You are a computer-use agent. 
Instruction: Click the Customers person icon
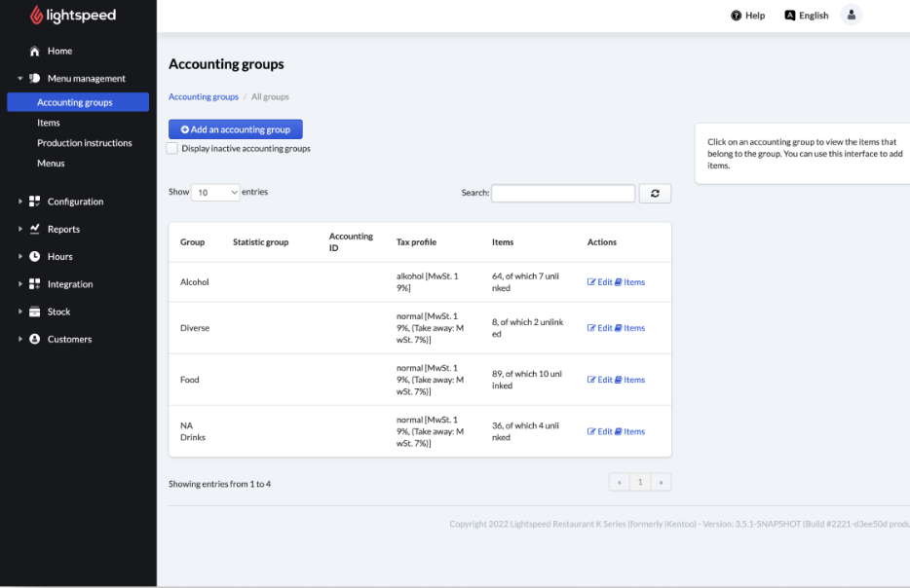click(35, 340)
